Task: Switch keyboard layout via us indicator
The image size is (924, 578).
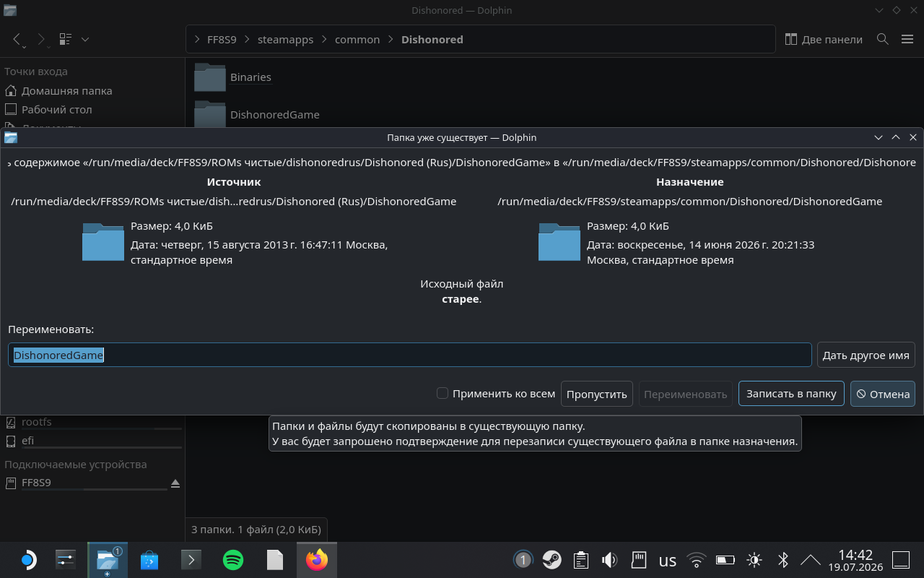Action: (668, 560)
